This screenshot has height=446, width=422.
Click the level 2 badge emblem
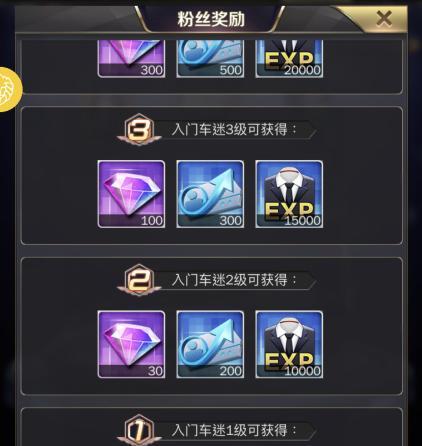tap(139, 280)
